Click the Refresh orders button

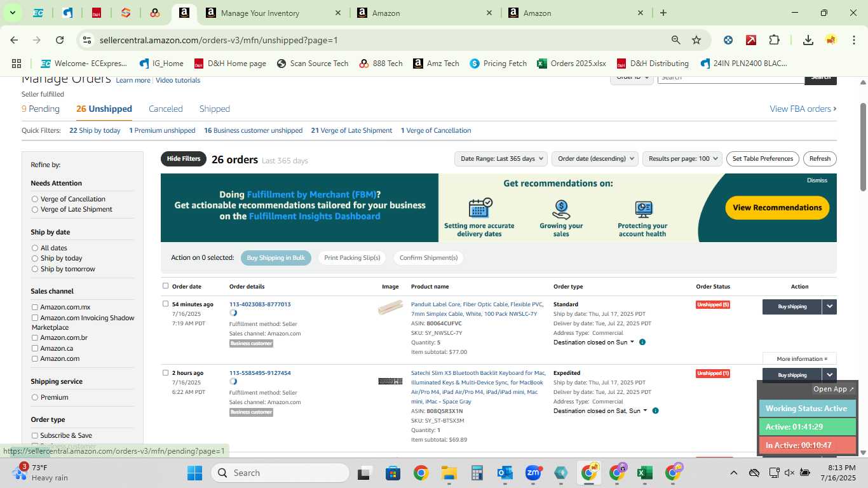tap(820, 159)
